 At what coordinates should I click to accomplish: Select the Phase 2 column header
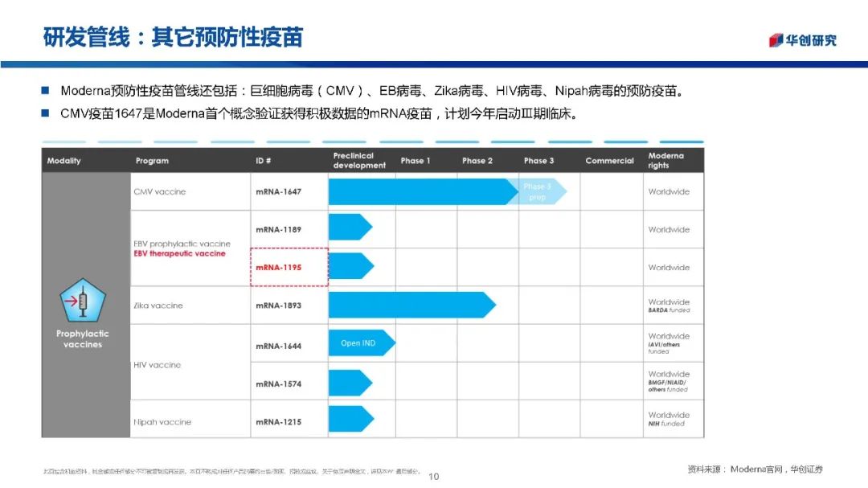[x=477, y=161]
